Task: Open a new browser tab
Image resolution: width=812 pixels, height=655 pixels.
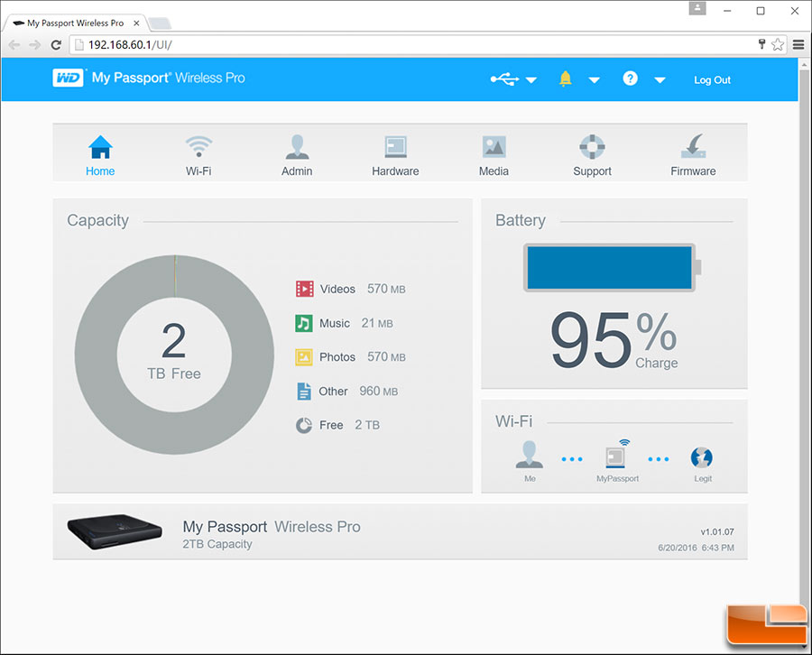Action: click(x=160, y=23)
